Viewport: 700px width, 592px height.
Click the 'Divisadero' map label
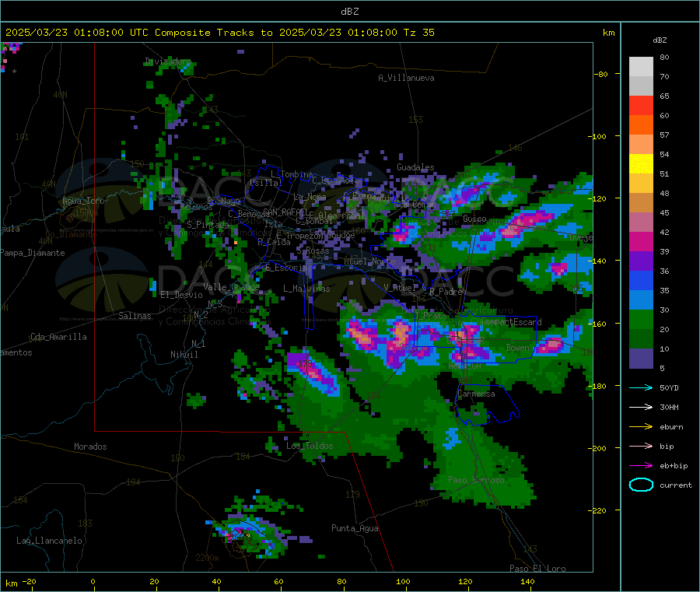(x=168, y=61)
